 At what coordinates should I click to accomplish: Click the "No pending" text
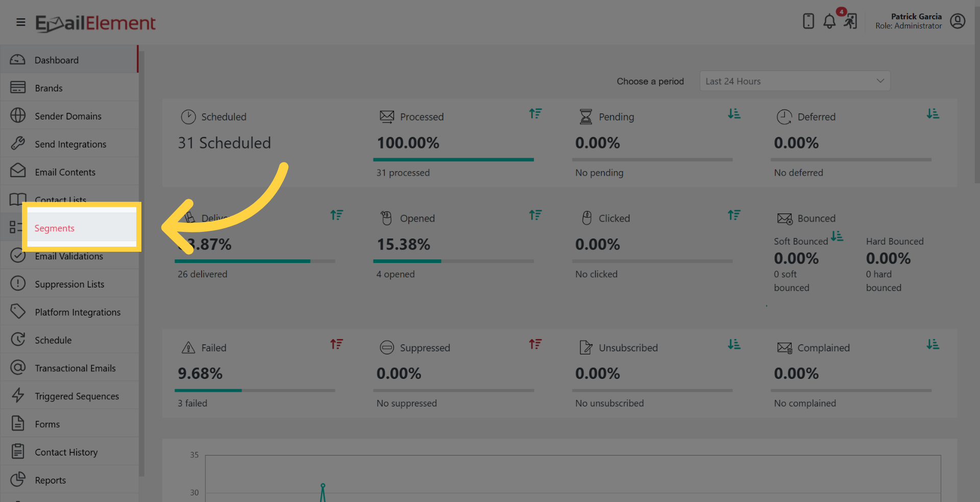tap(599, 173)
